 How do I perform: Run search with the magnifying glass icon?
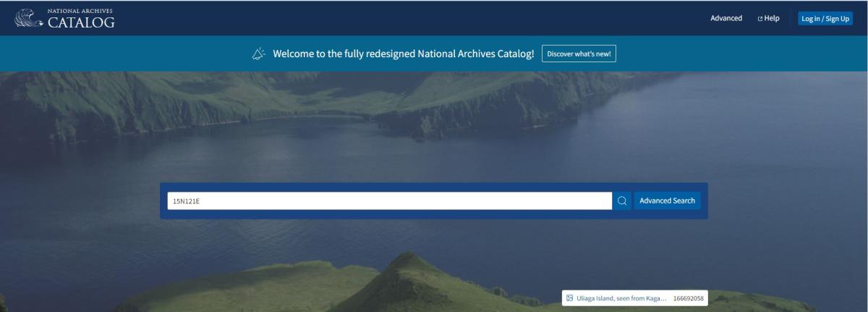(x=622, y=201)
